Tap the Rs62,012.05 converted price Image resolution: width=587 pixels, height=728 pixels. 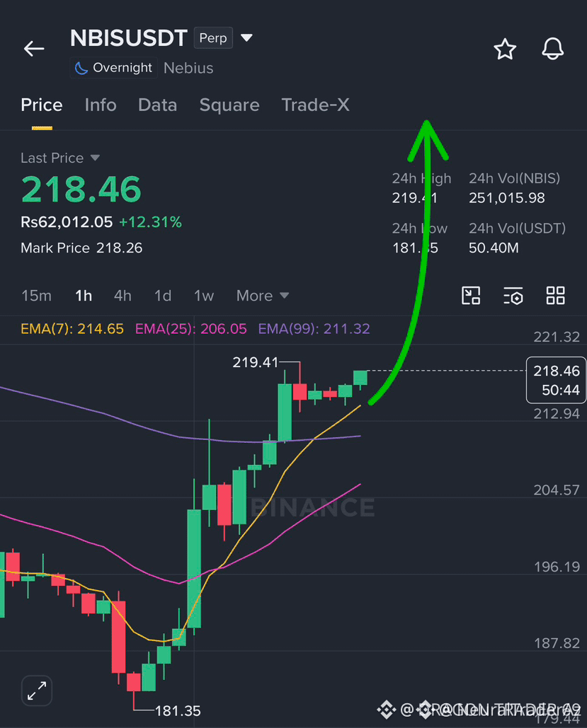tap(67, 222)
